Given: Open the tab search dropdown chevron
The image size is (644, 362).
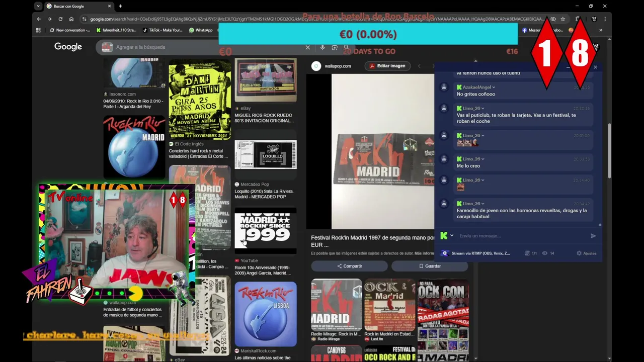Looking at the screenshot, I should pyautogui.click(x=38, y=6).
